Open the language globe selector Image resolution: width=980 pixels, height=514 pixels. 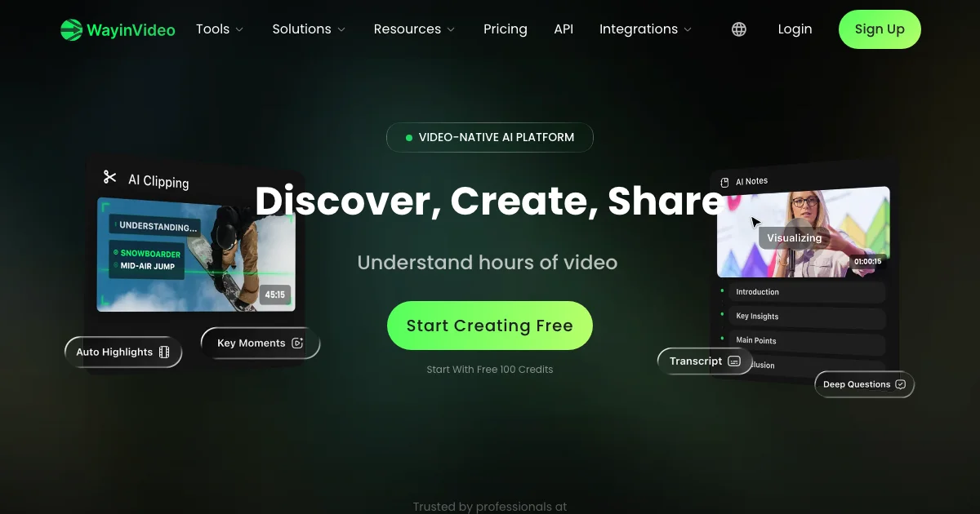pos(739,29)
